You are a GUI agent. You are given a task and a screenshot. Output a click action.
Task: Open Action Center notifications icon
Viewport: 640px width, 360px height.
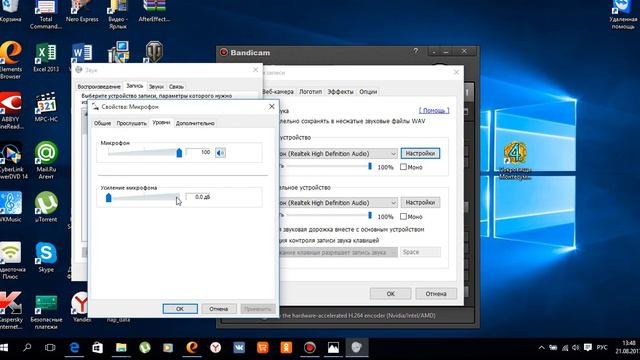click(587, 347)
